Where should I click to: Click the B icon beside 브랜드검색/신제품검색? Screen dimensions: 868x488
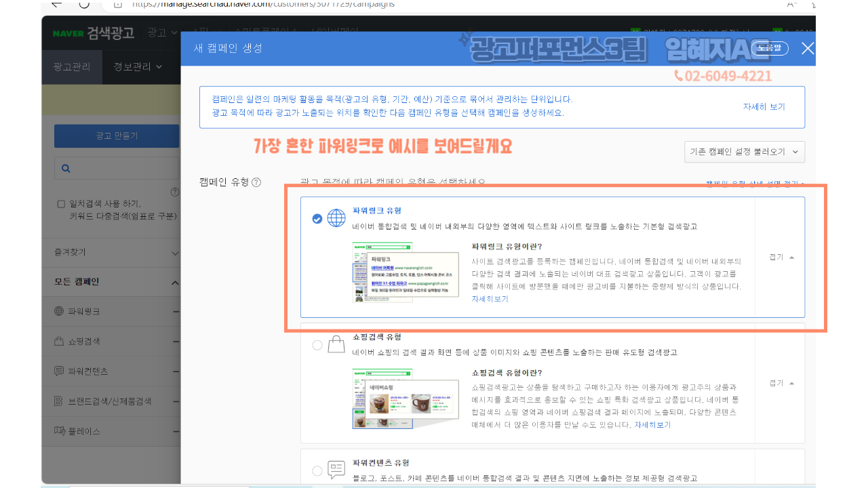[59, 401]
